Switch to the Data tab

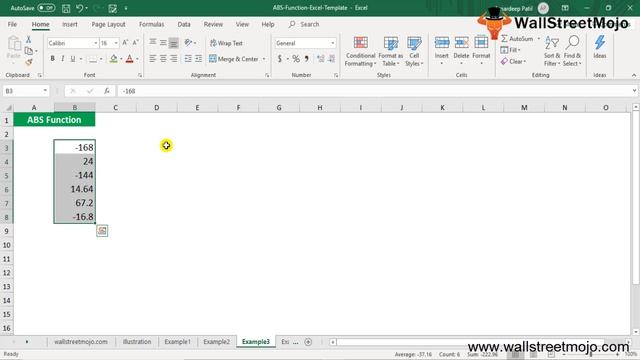pos(184,24)
